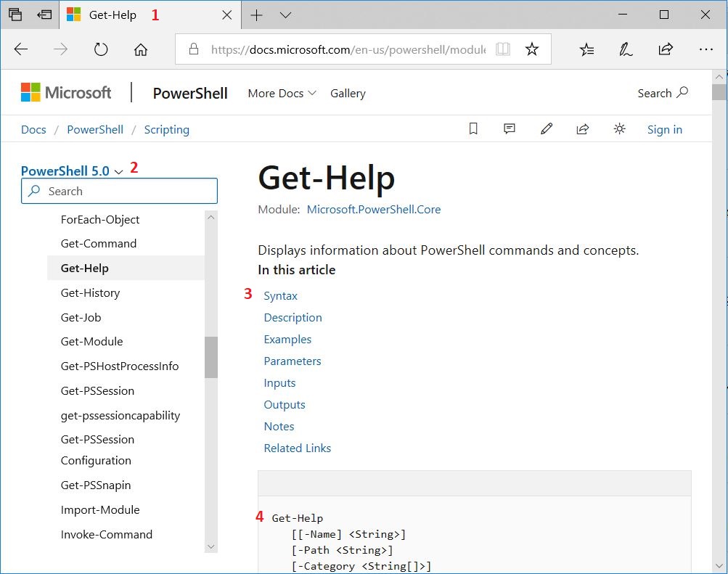
Task: Edit this article with the pencil icon
Action: [x=547, y=128]
